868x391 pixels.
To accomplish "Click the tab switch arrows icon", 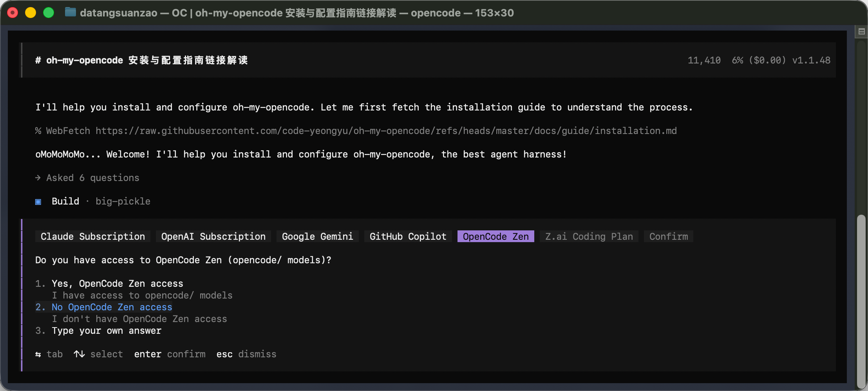I will click(x=38, y=354).
